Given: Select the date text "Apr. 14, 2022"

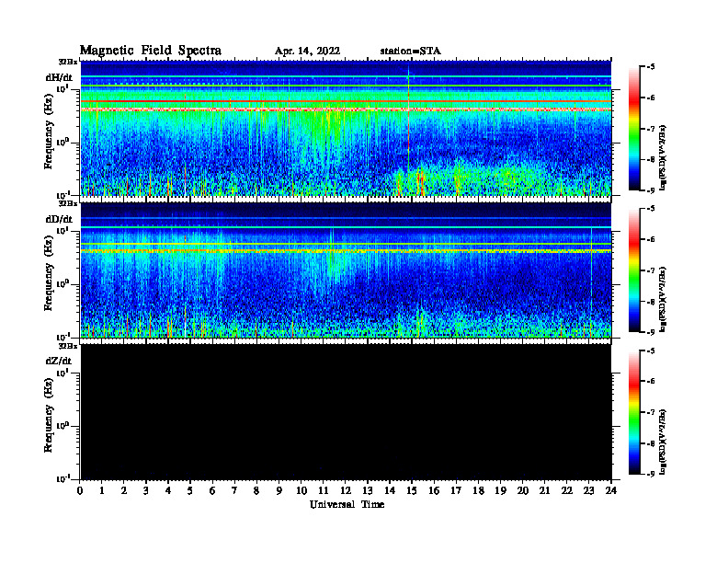Looking at the screenshot, I should 307,52.
